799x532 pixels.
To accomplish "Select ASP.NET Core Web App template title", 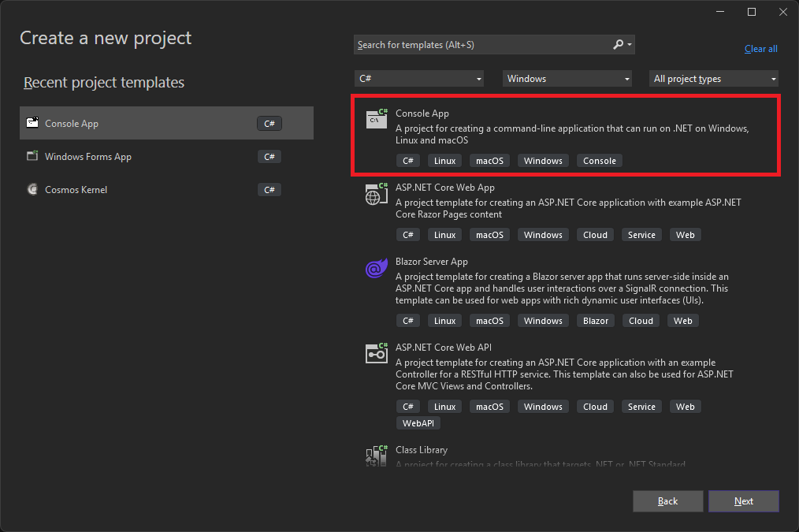I will [x=445, y=188].
